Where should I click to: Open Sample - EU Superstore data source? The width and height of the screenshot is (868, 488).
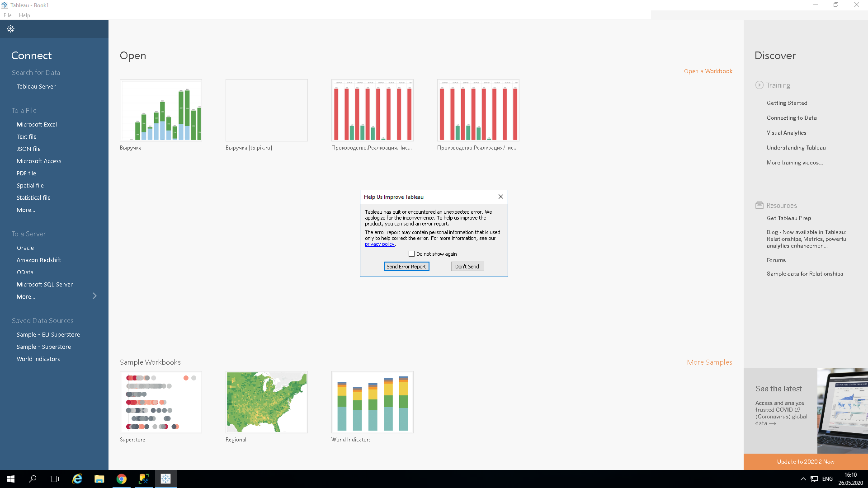[48, 335]
